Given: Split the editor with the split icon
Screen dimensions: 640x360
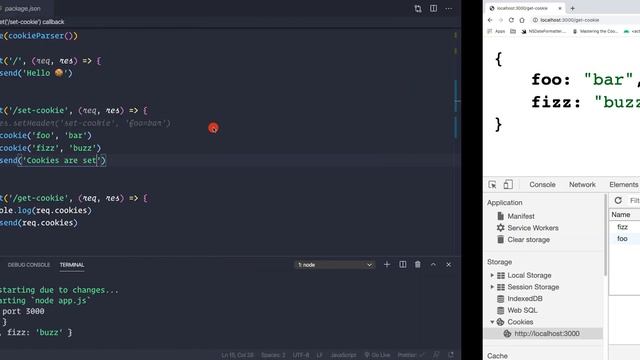Looking at the screenshot, I should [x=433, y=9].
